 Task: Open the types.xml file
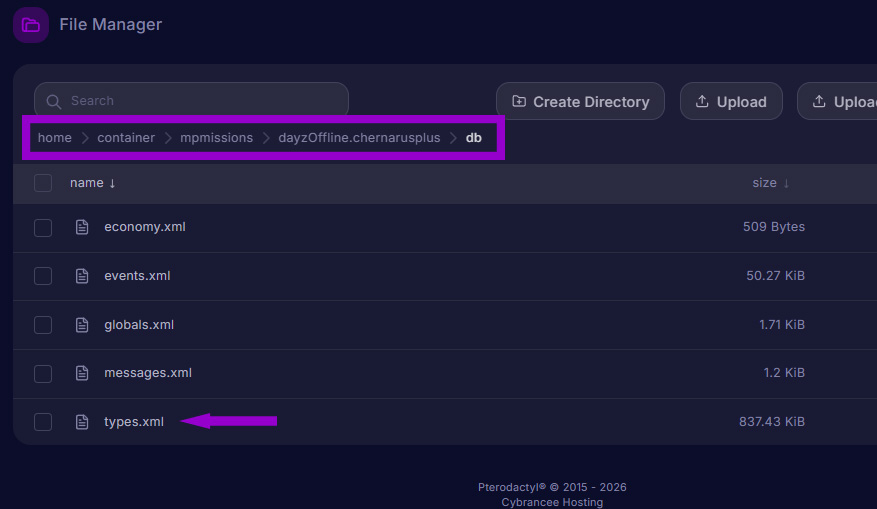click(x=134, y=422)
